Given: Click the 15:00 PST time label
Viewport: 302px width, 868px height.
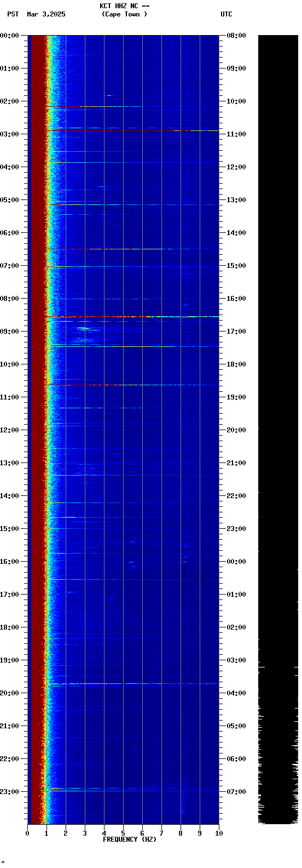Looking at the screenshot, I should [x=10, y=529].
